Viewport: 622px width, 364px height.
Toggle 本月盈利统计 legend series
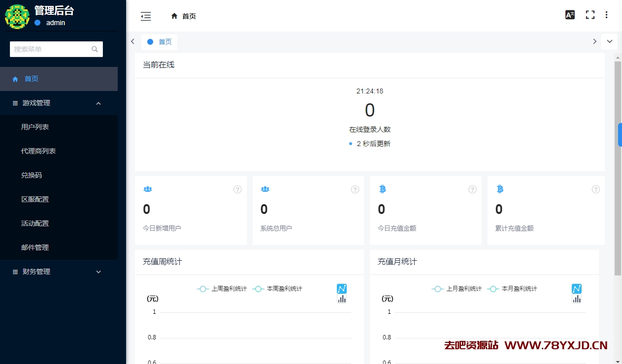(512, 289)
